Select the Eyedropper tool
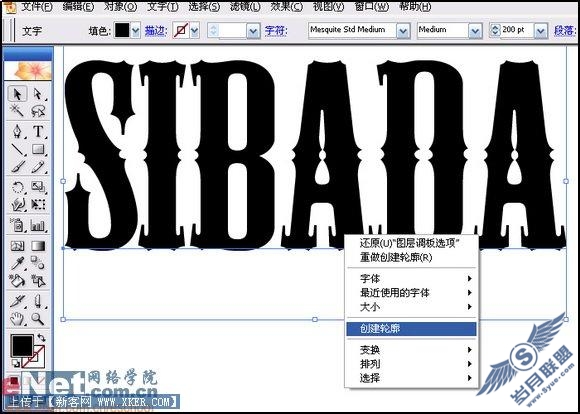This screenshot has height=414, width=580. [17, 263]
